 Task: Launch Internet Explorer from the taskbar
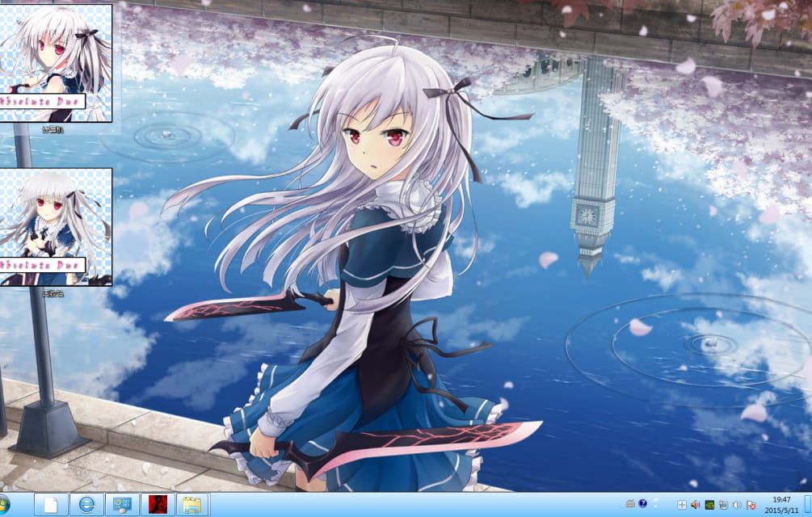[x=86, y=505]
